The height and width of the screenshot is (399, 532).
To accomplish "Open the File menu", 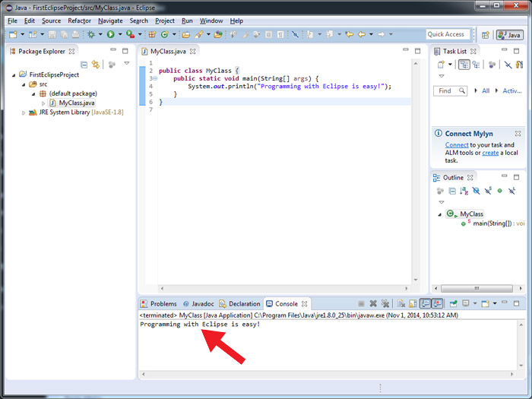I will point(13,21).
